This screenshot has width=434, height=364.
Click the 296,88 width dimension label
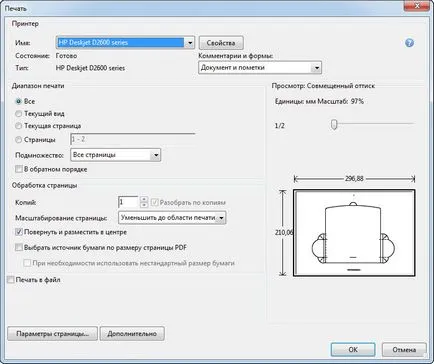click(x=354, y=179)
